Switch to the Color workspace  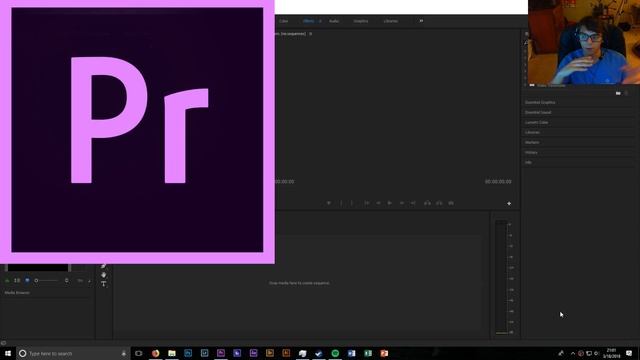[x=284, y=21]
